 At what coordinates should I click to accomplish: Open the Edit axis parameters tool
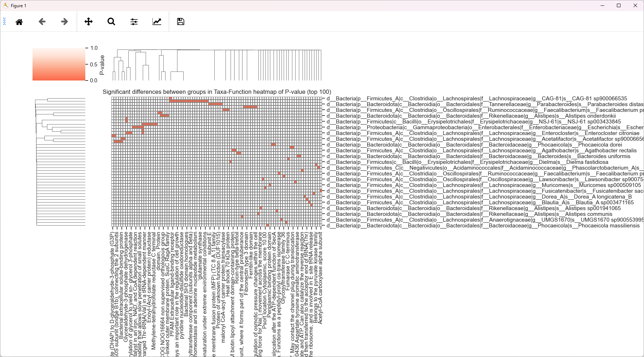[x=157, y=22]
